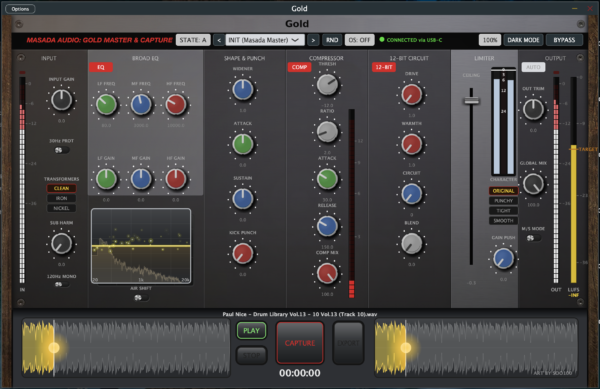Enable the M/S Mode switch

533,238
